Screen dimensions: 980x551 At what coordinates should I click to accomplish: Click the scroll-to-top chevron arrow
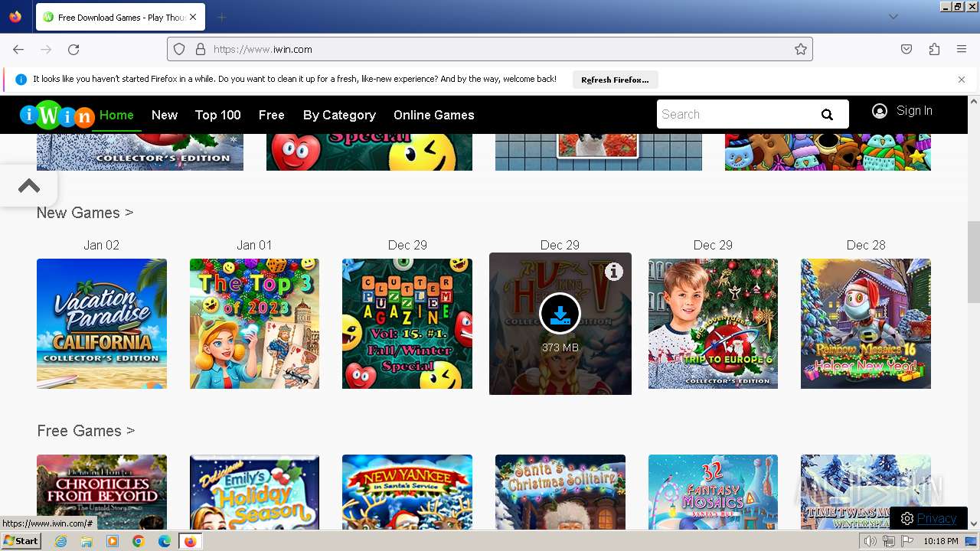[29, 185]
